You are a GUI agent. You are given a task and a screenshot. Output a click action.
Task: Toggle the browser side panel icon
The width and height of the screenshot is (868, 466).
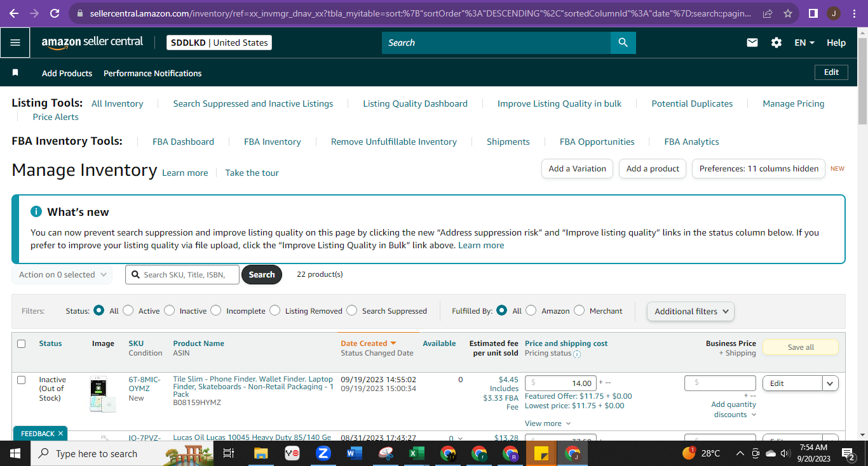[813, 13]
